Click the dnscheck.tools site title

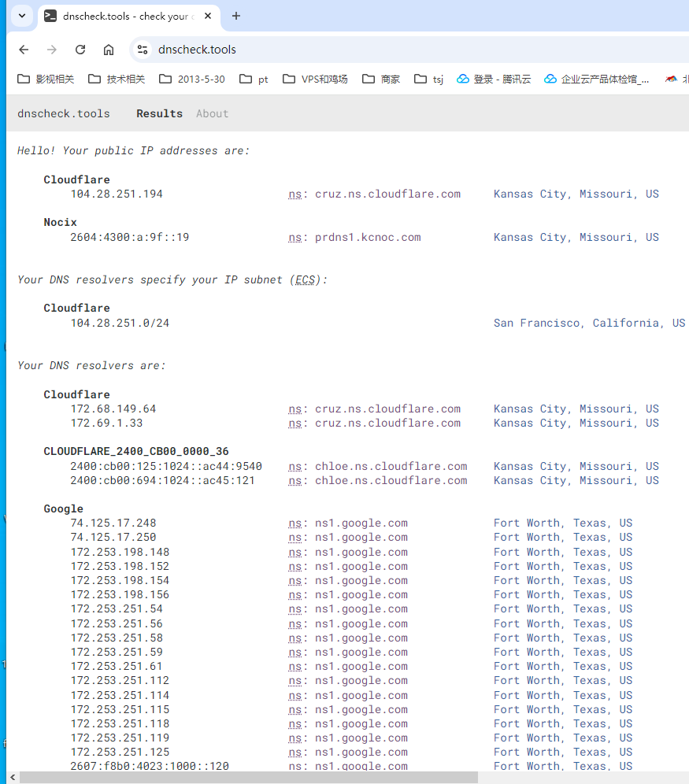[x=64, y=113]
